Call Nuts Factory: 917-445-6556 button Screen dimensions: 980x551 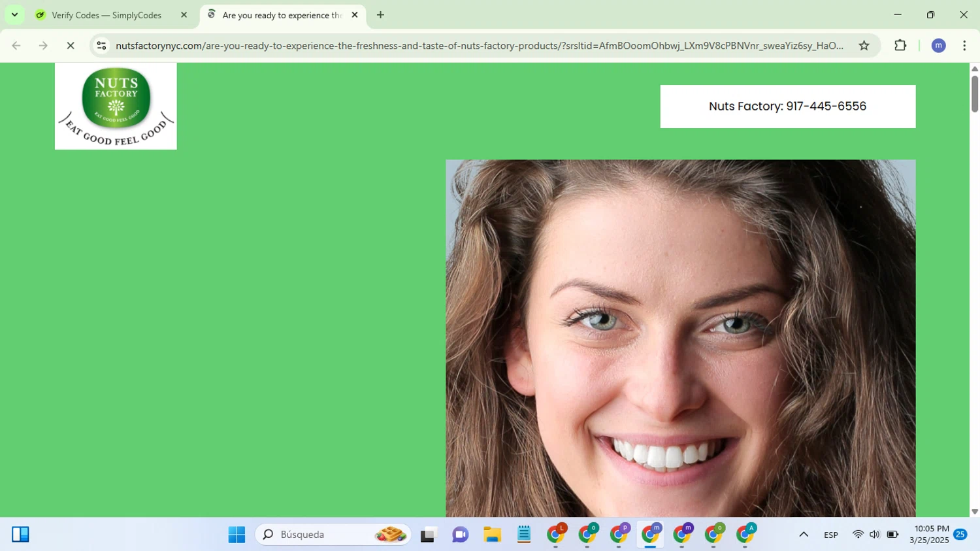(x=787, y=107)
